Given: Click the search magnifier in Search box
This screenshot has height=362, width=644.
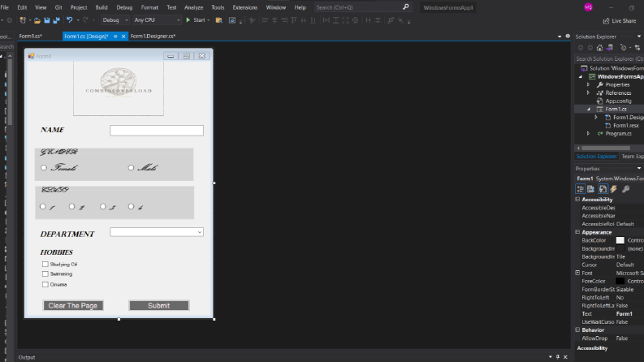Looking at the screenshot, I should coord(406,7).
